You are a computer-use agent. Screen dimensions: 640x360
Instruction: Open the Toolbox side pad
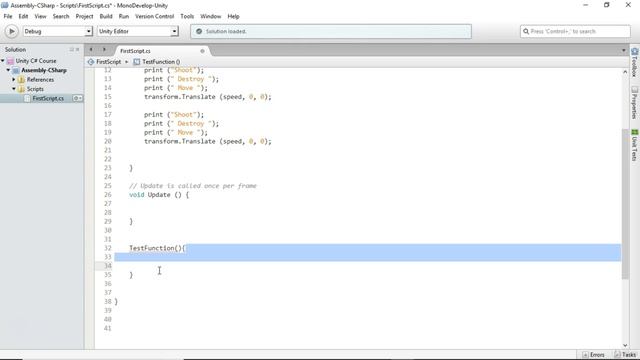point(635,62)
